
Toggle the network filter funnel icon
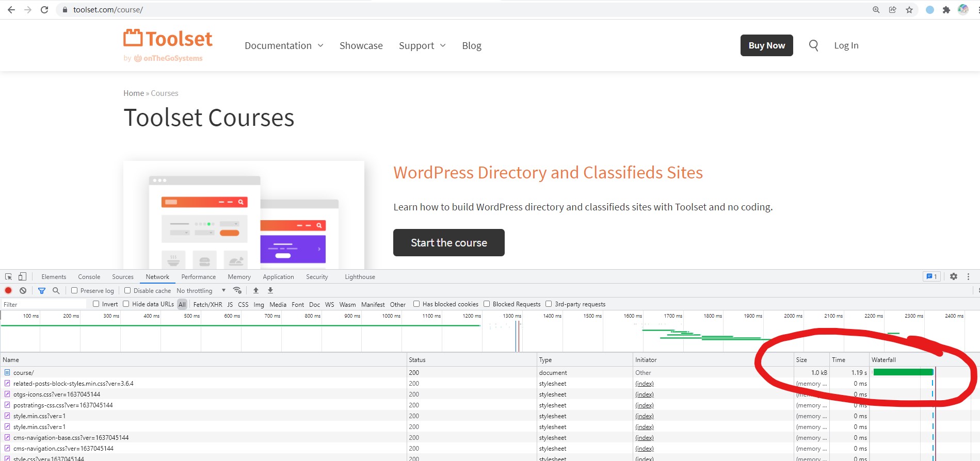[x=42, y=290]
